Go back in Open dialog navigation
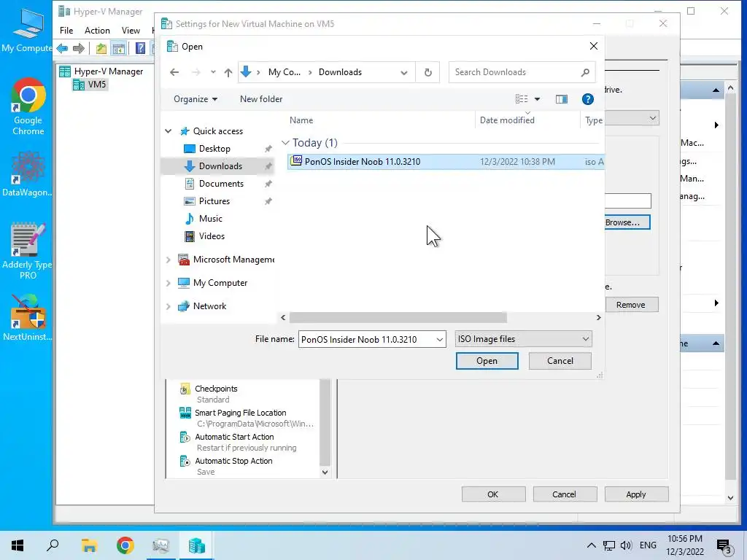The image size is (747, 560). (x=174, y=72)
